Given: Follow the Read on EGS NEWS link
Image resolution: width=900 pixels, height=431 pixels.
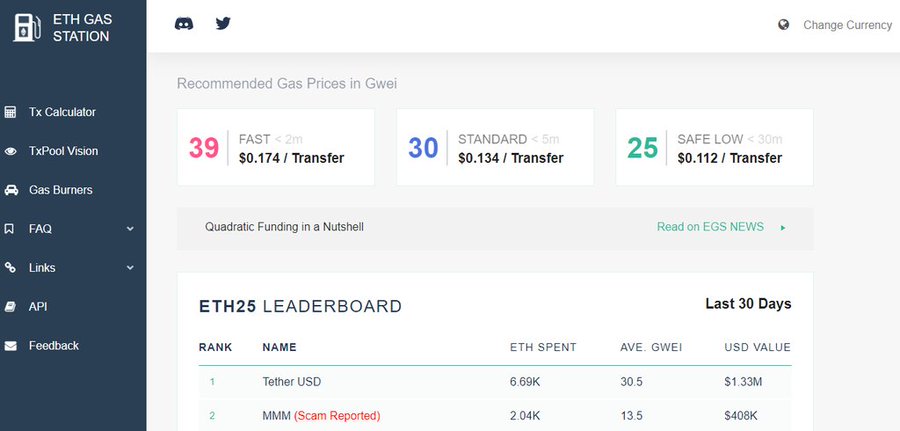Looking at the screenshot, I should click(x=710, y=227).
